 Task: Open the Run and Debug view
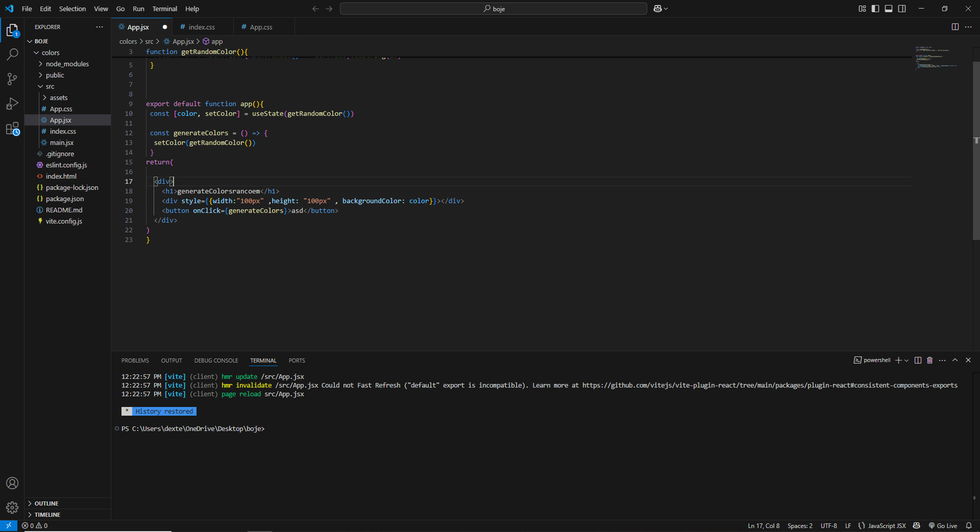[x=12, y=104]
